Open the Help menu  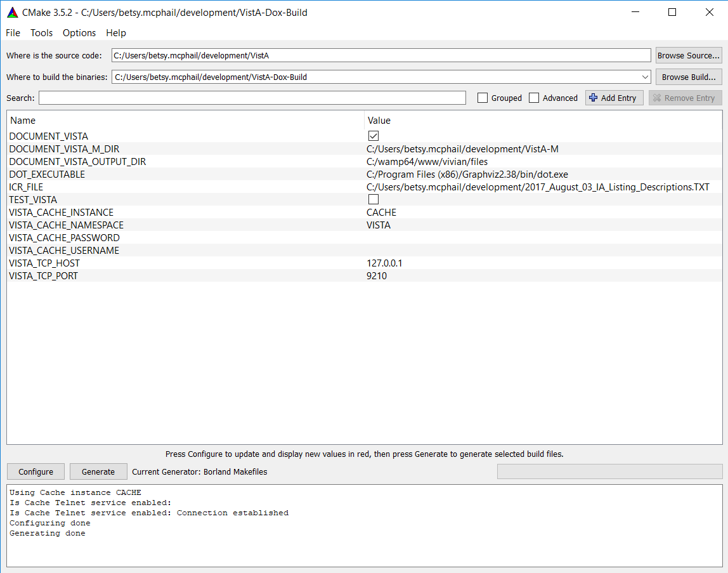[x=116, y=33]
